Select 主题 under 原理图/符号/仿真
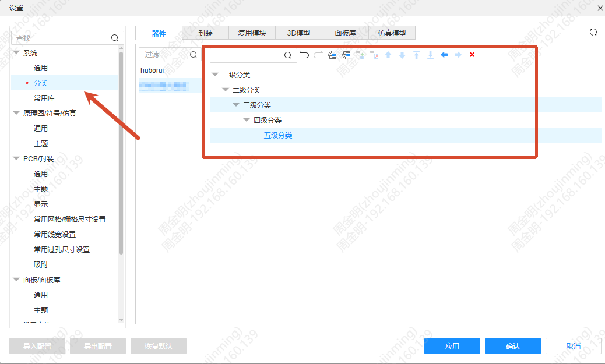 pos(41,143)
